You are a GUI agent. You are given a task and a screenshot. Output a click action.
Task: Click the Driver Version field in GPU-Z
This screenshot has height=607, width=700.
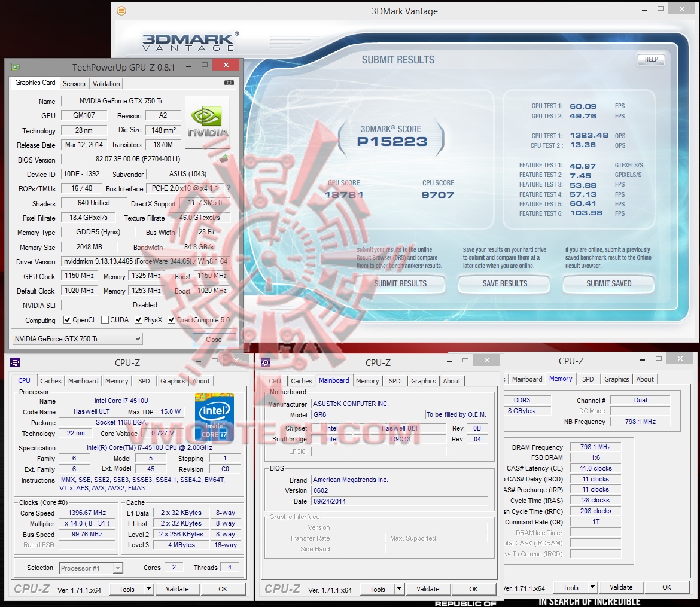[x=145, y=261]
